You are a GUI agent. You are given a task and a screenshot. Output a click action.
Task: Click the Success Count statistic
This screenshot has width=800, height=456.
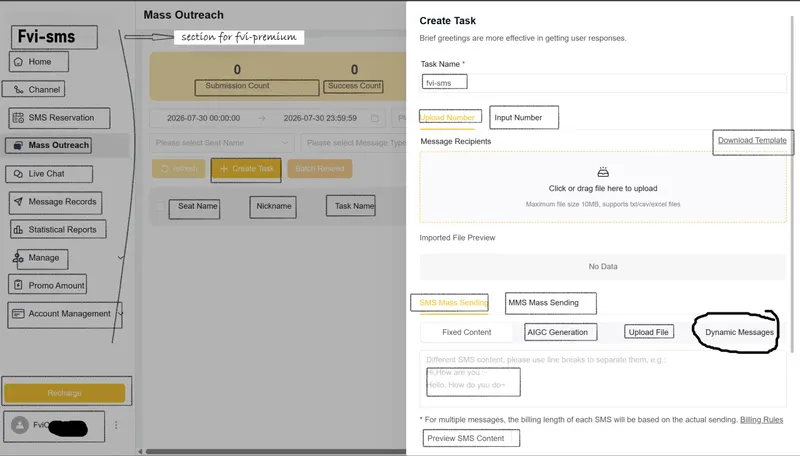(x=354, y=77)
